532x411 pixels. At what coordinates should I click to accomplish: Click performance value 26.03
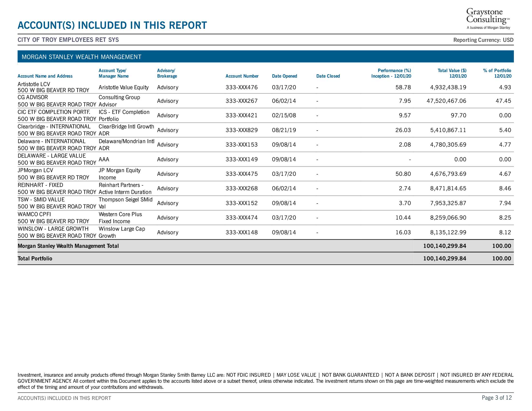[x=403, y=130]
